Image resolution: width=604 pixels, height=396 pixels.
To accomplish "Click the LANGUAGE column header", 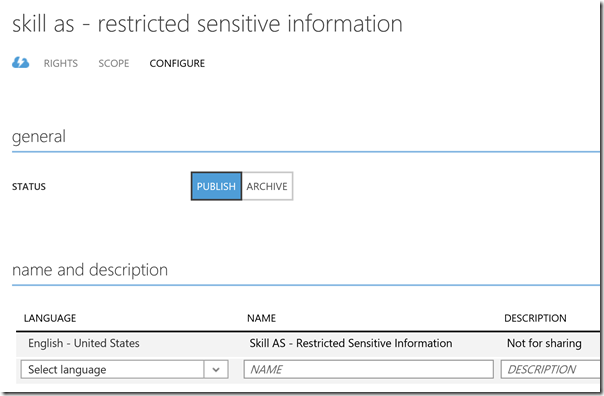I will 50,318.
